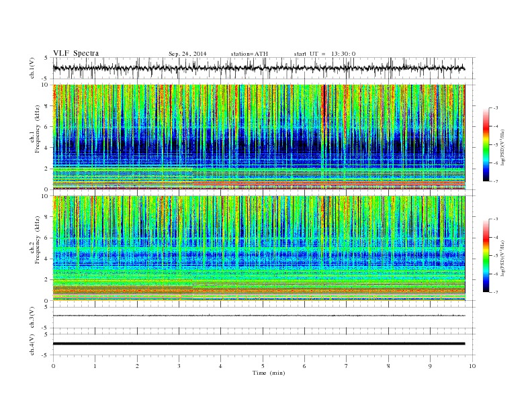Click the 'ch.4(V)' axis label

(x=32, y=345)
